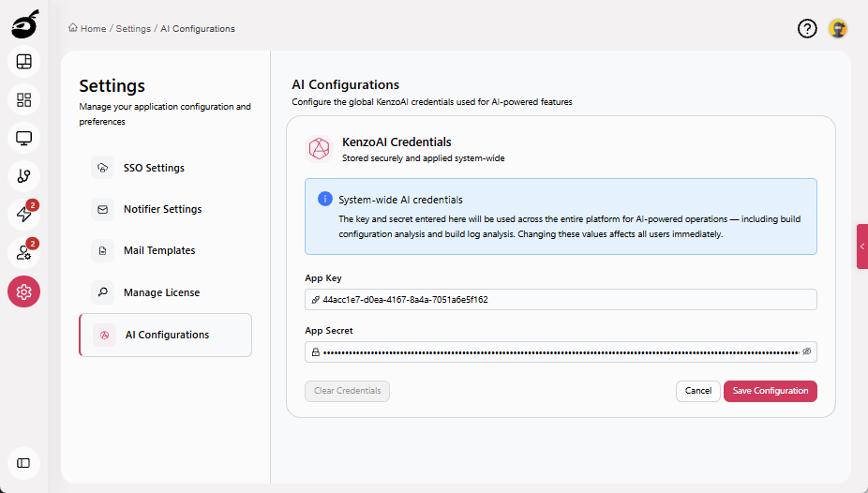Click the AI Configurations menu icon
The height and width of the screenshot is (493, 868).
point(104,335)
